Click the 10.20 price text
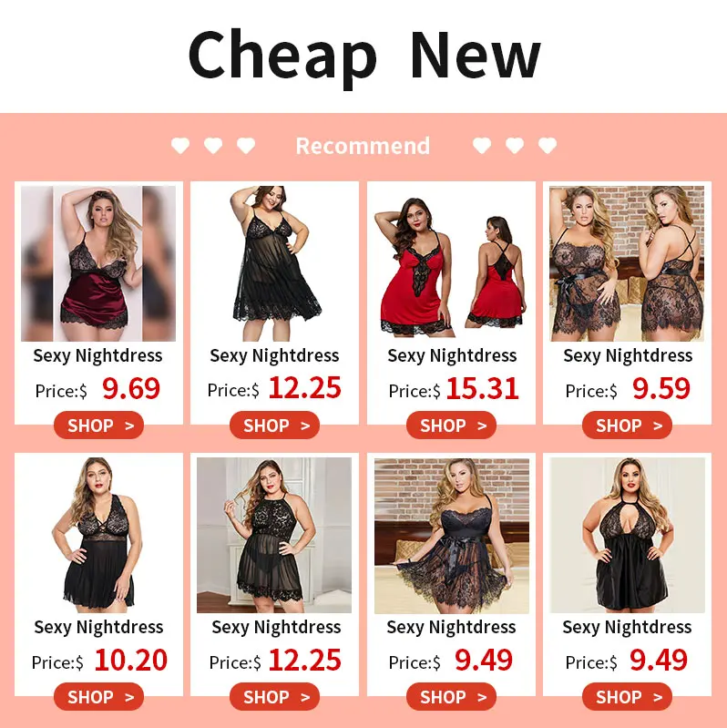The image size is (727, 728). [131, 661]
